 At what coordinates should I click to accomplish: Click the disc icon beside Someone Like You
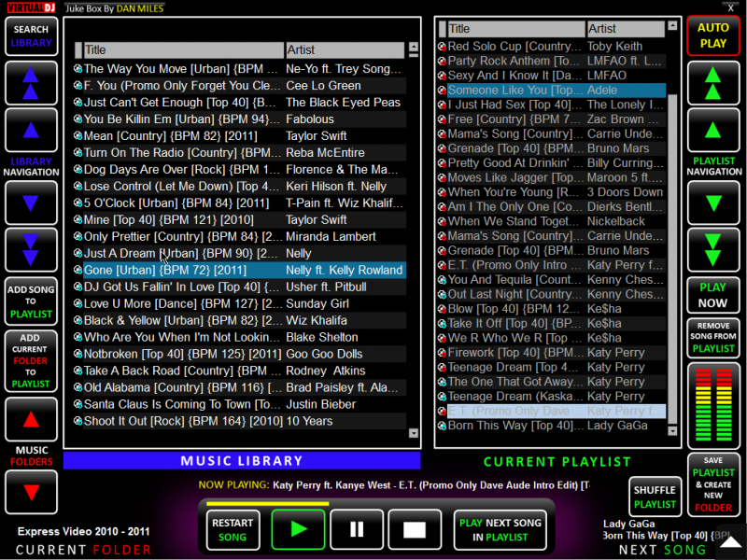(442, 91)
